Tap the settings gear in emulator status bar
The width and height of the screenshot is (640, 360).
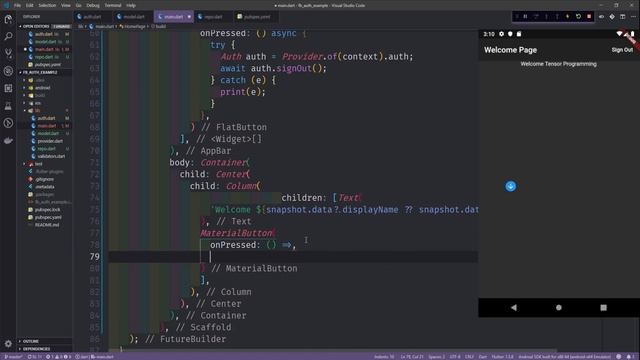pyautogui.click(x=502, y=34)
